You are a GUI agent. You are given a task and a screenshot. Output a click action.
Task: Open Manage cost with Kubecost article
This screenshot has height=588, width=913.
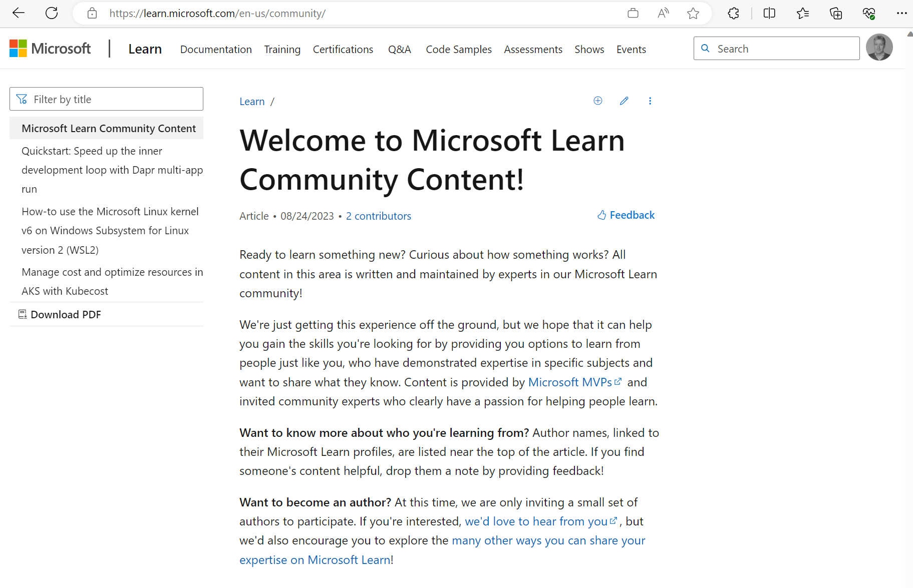tap(112, 282)
